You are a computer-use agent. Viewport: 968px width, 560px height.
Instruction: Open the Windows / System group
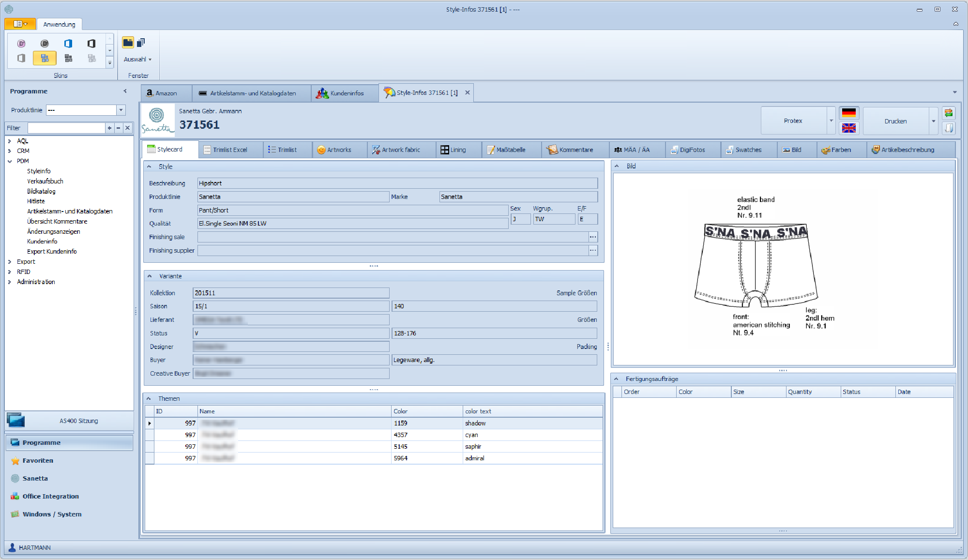click(69, 514)
